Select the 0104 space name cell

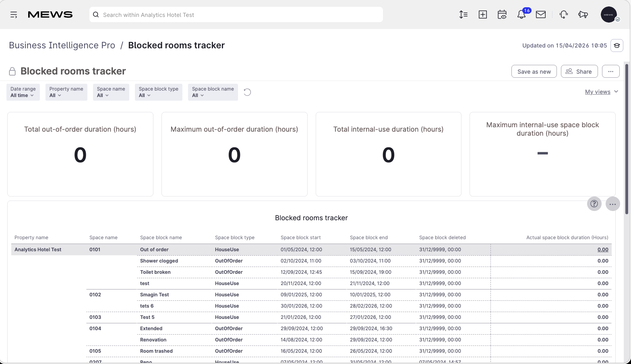(x=95, y=329)
